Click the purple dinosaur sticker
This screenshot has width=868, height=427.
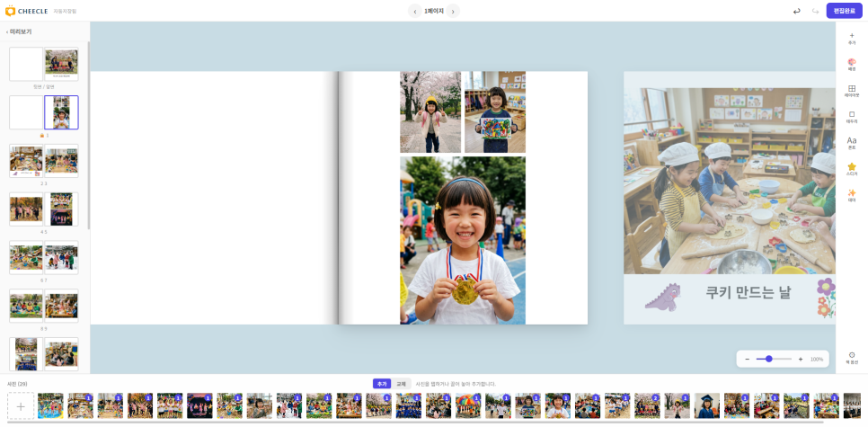pyautogui.click(x=662, y=297)
